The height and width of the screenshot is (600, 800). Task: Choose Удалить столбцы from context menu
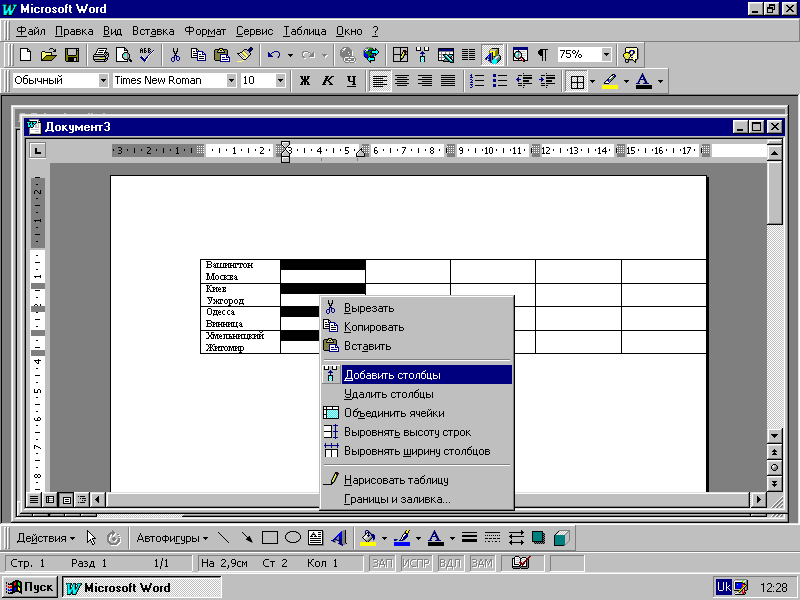pyautogui.click(x=417, y=394)
